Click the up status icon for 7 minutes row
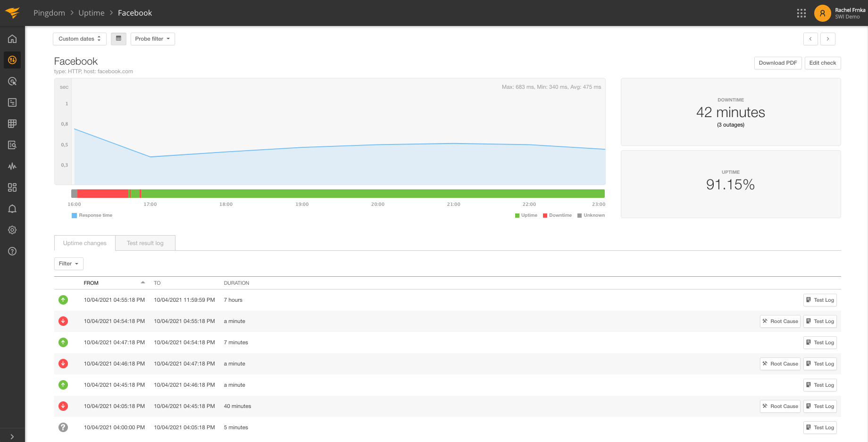Viewport: 868px width, 442px height. 63,342
